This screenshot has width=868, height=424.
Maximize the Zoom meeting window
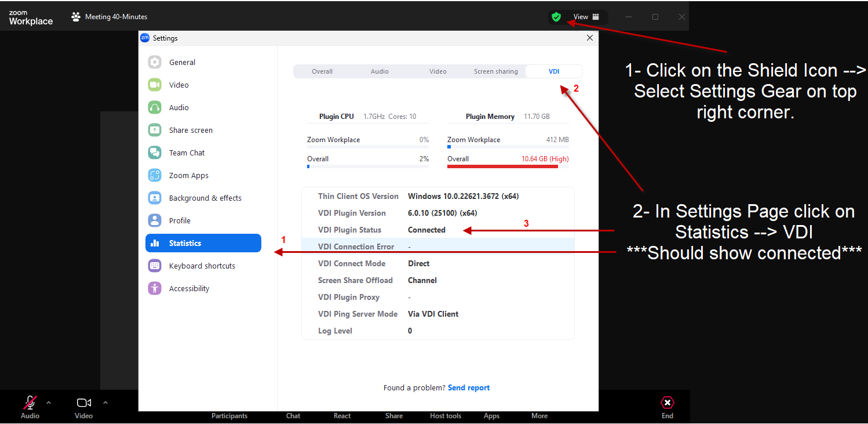click(655, 17)
